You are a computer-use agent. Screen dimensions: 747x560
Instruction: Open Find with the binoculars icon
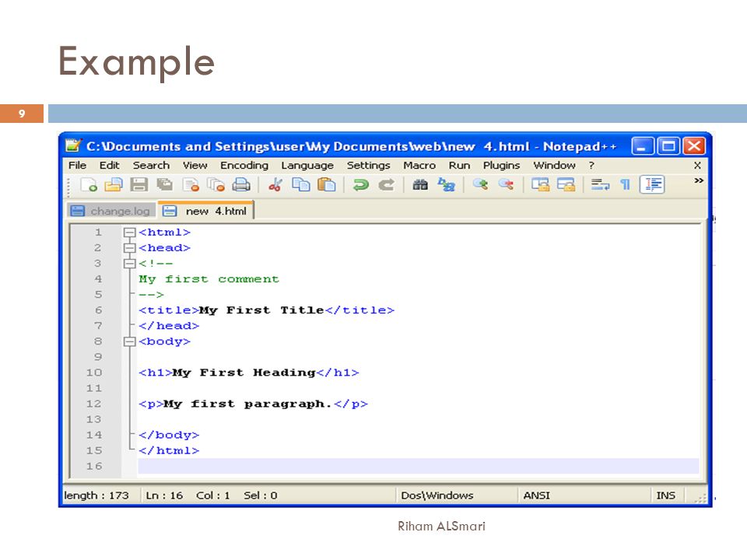point(419,185)
